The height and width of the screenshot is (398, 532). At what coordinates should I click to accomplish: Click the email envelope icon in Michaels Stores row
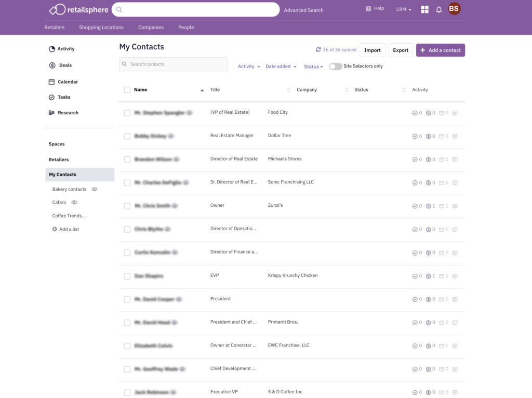[442, 160]
